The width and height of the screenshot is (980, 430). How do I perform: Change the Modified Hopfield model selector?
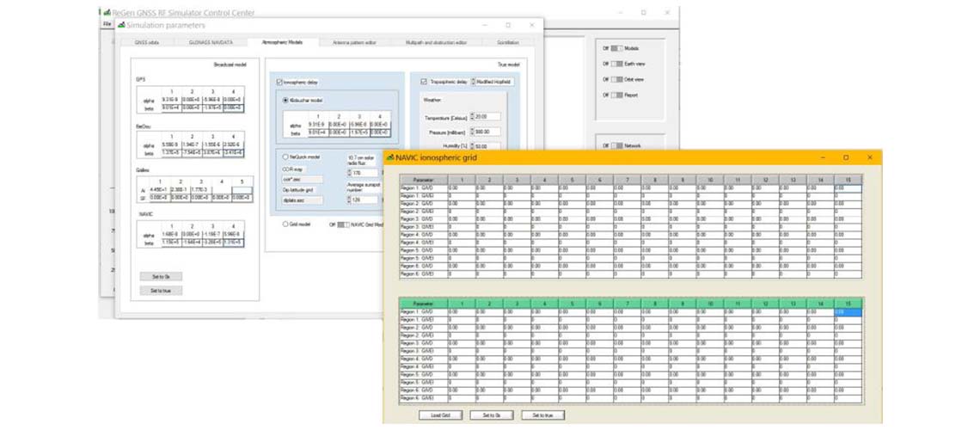coord(493,82)
